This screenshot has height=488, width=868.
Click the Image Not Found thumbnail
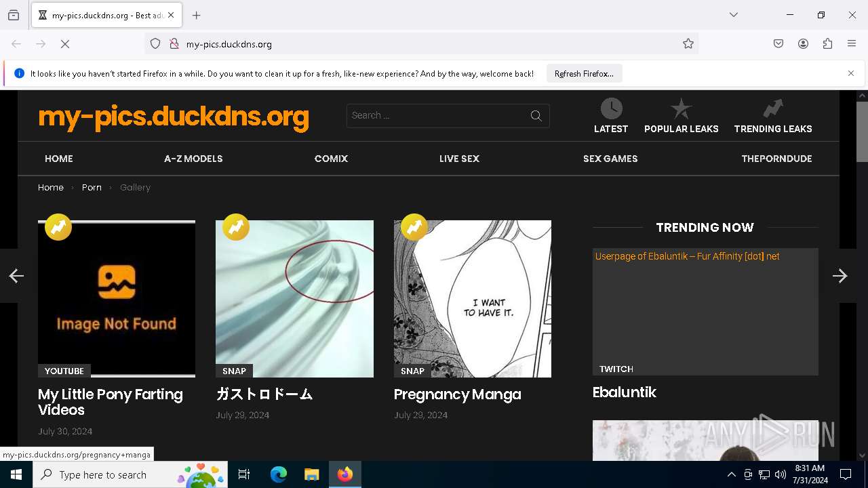click(x=117, y=299)
